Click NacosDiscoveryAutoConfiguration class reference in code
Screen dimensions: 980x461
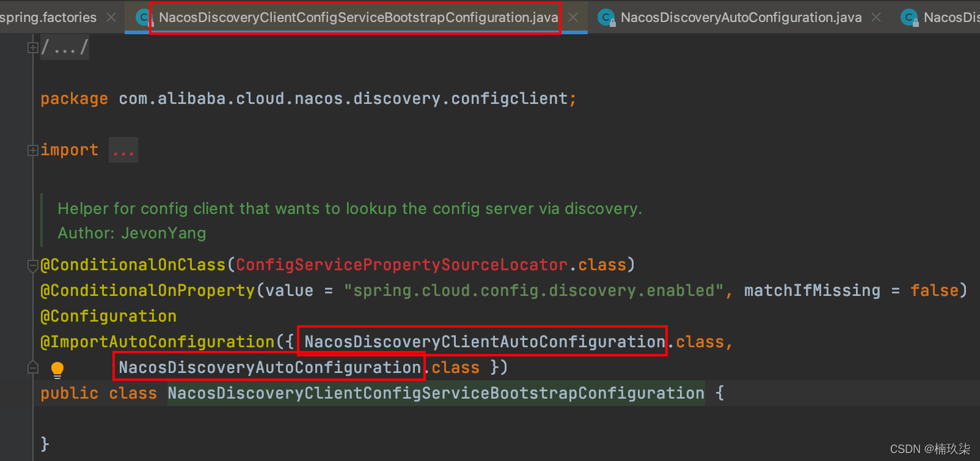(269, 367)
